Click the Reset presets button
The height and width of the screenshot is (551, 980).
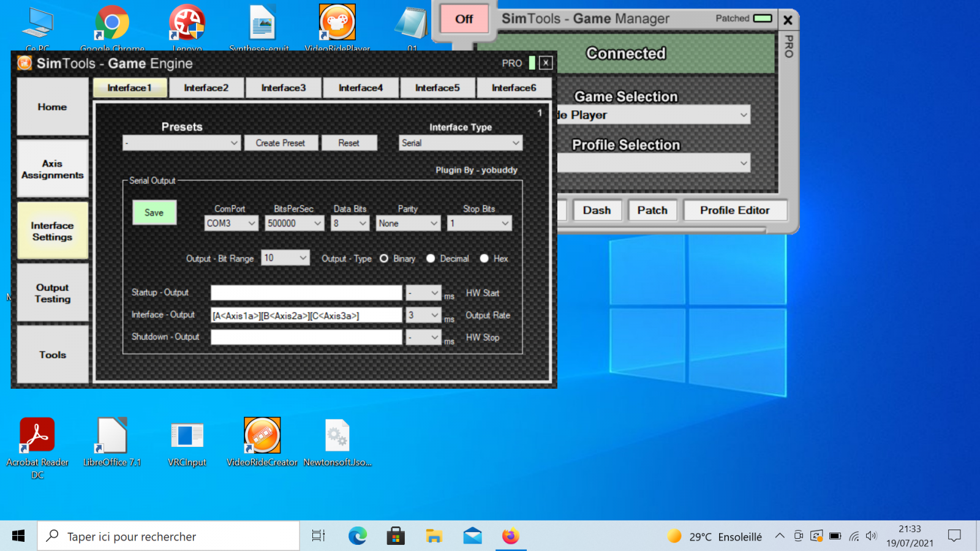(x=349, y=143)
